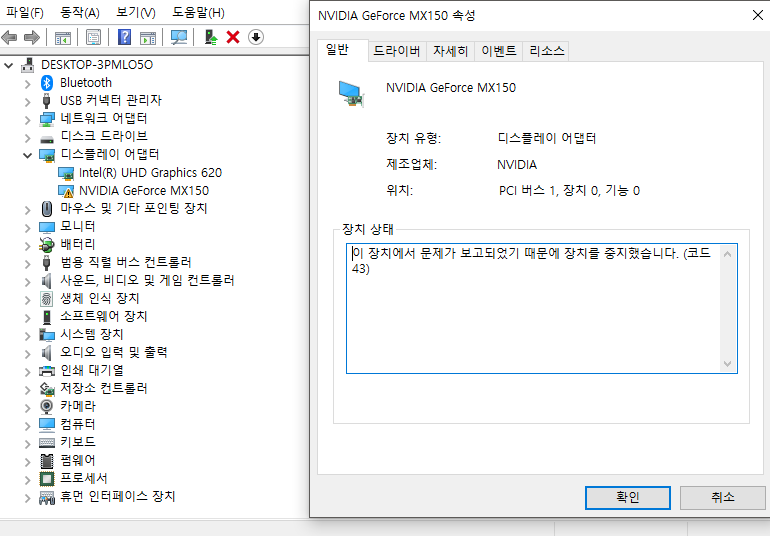Click the 디스크 드라이브 category icon
770x536 pixels.
point(47,138)
